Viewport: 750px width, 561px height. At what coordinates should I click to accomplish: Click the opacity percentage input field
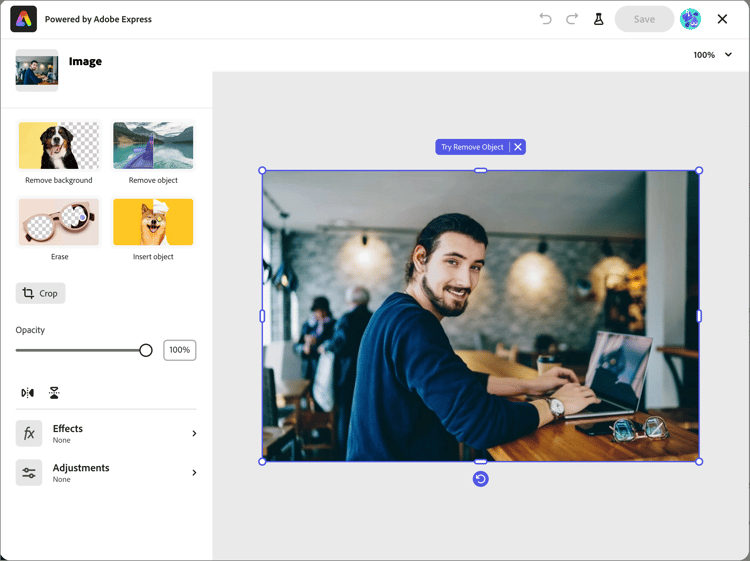click(180, 350)
